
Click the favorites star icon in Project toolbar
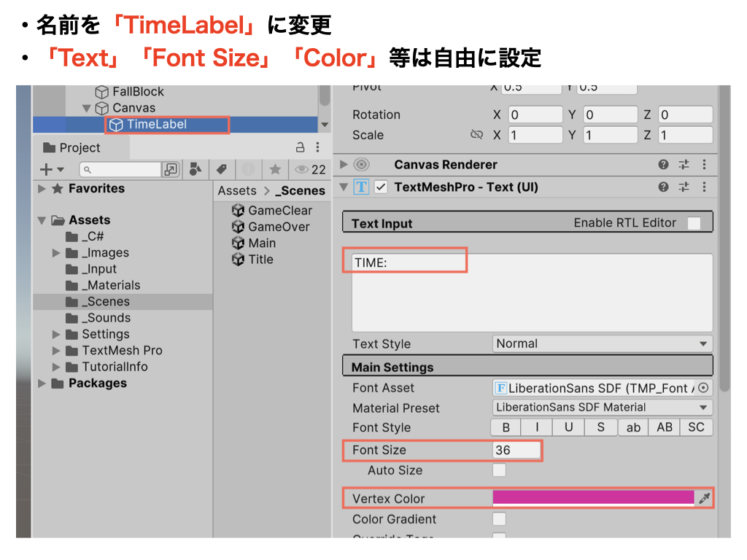click(x=275, y=169)
